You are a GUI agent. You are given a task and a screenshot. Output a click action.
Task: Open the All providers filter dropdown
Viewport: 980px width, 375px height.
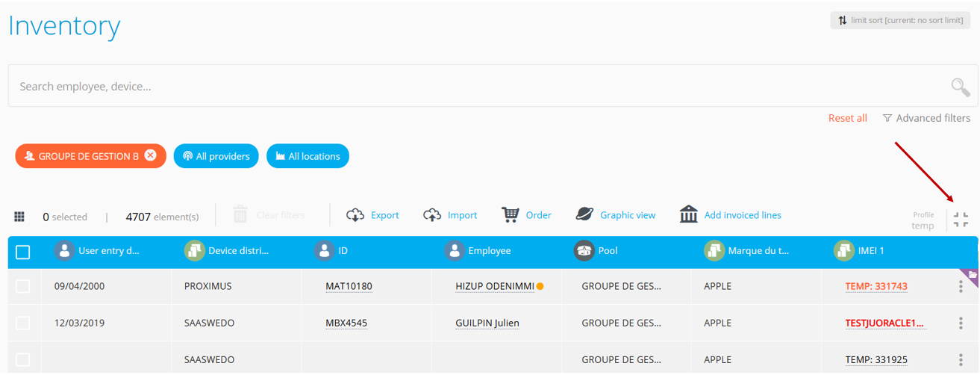pos(216,156)
